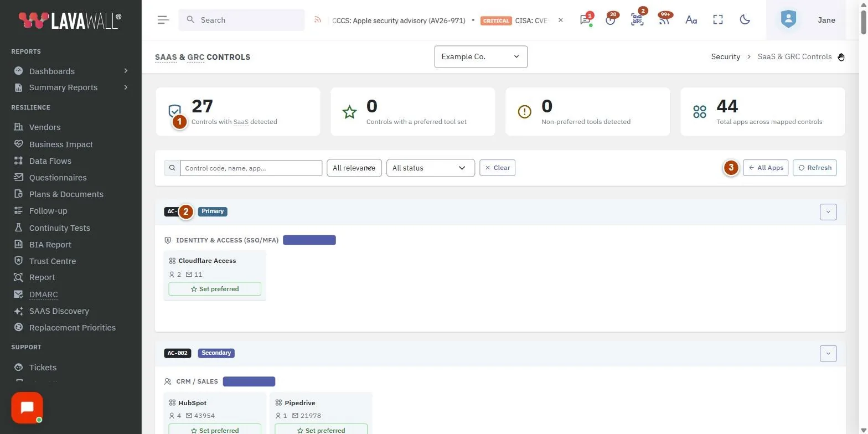The image size is (868, 434).
Task: Open the font size Aa control
Action: pos(691,20)
